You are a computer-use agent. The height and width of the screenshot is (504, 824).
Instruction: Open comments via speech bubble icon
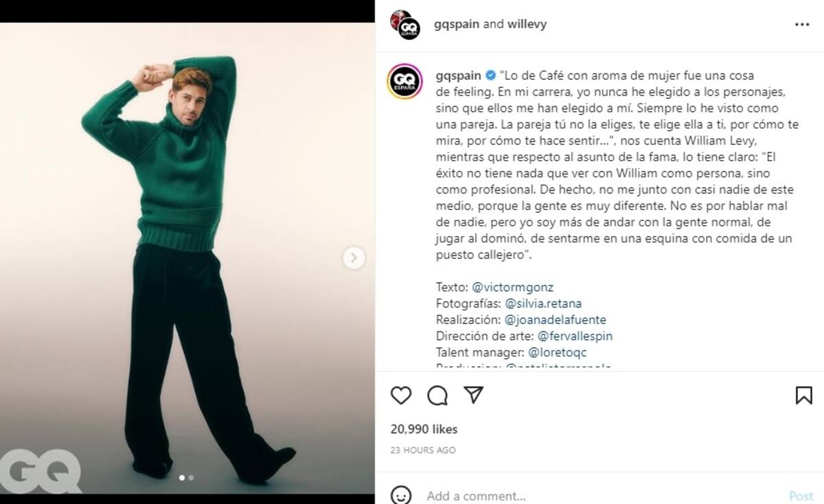click(437, 395)
